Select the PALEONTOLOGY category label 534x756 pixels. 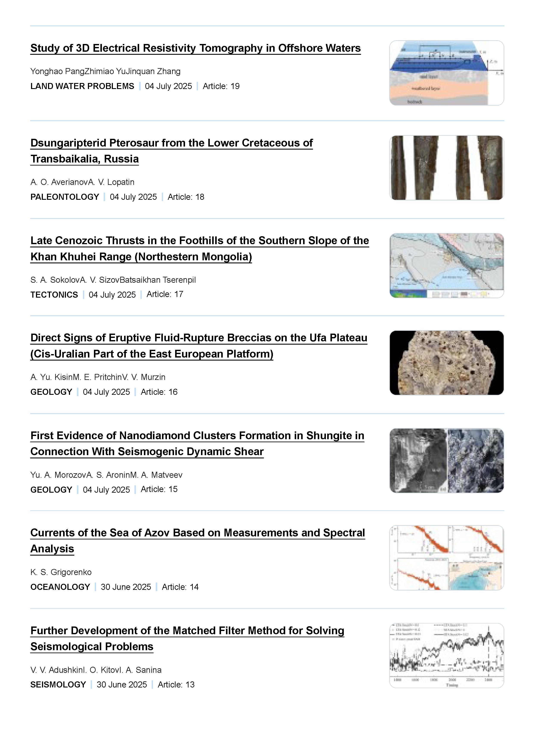(65, 197)
